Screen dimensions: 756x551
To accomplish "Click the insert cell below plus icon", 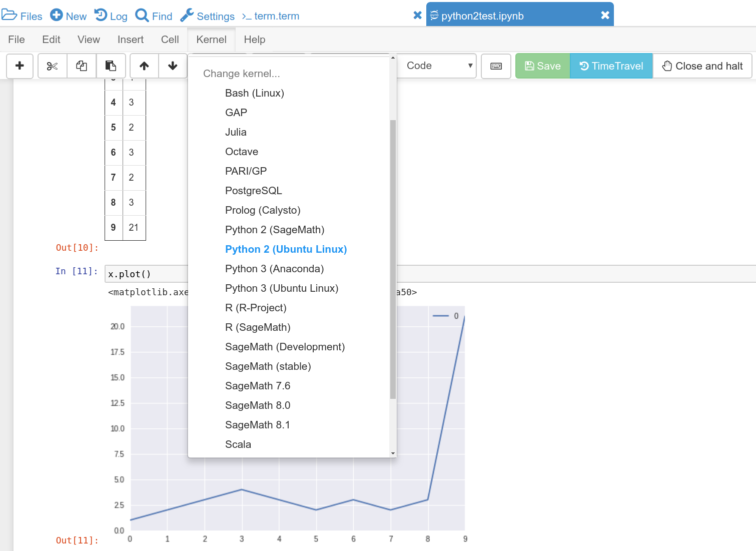I will point(20,66).
